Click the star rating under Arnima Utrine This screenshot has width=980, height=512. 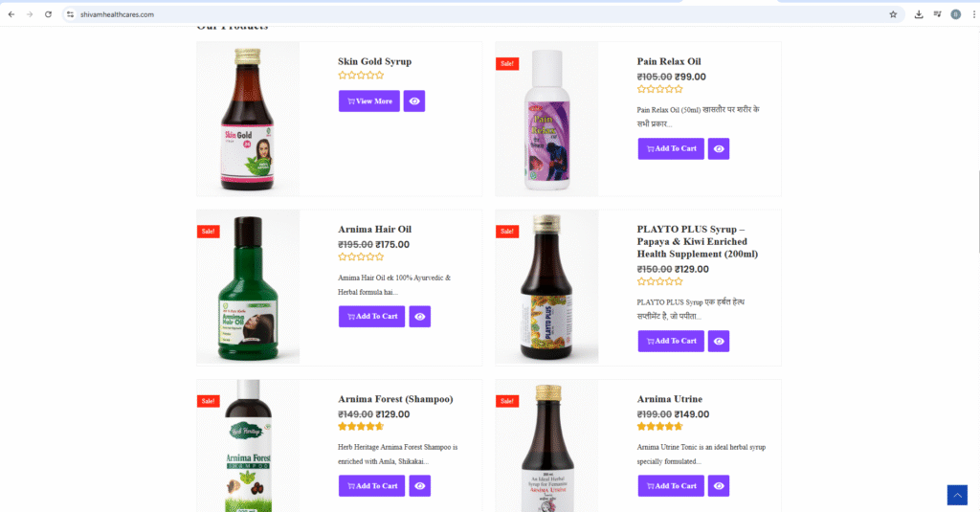click(x=660, y=427)
